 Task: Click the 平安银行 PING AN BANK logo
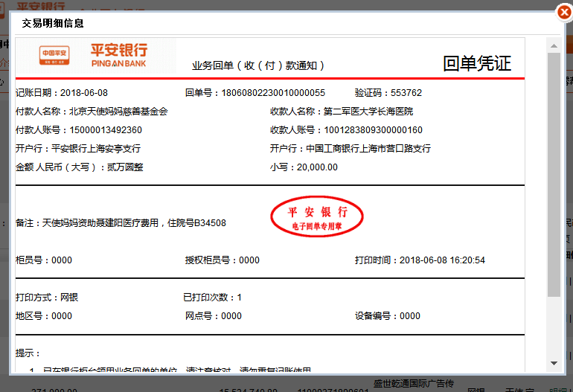[119, 56]
